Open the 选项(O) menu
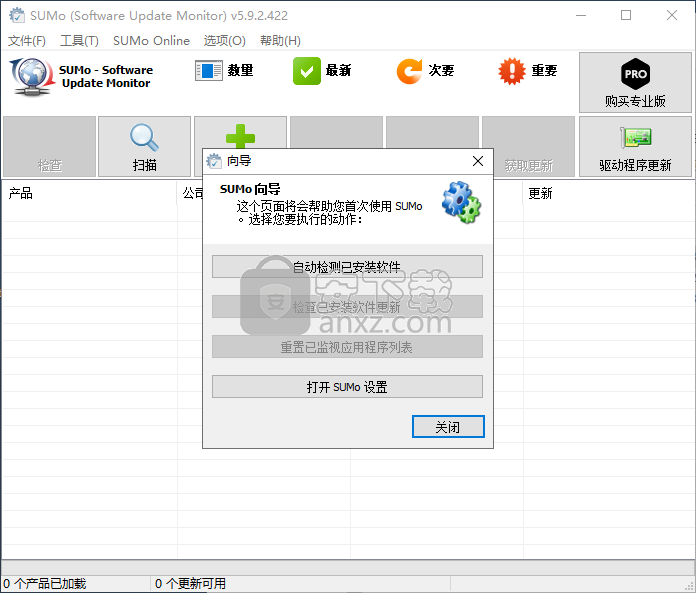Screen dimensions: 696x593 tap(224, 40)
